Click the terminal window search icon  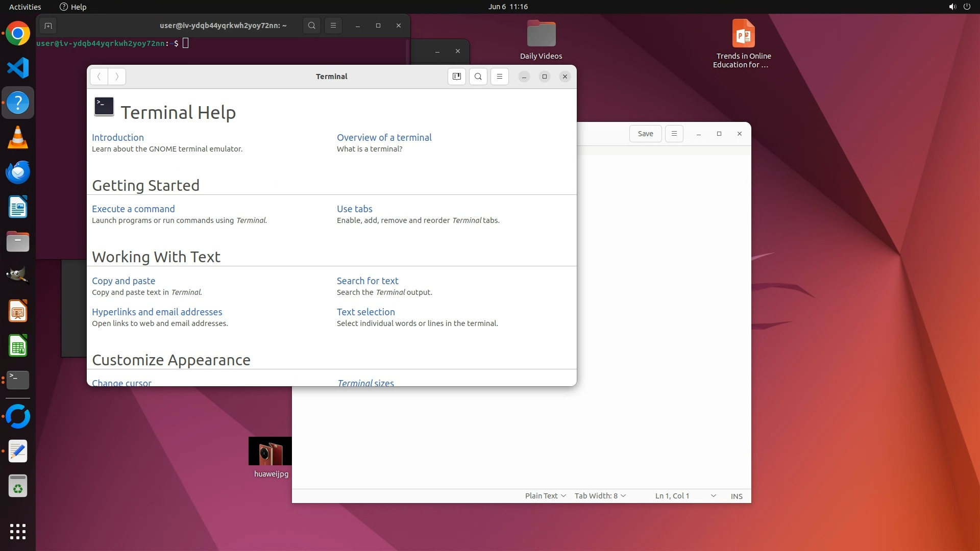[311, 26]
